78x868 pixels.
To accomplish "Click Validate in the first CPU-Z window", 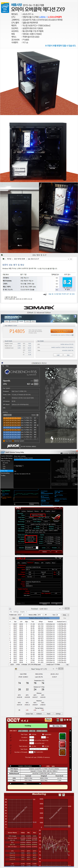I will coord(45,552).
